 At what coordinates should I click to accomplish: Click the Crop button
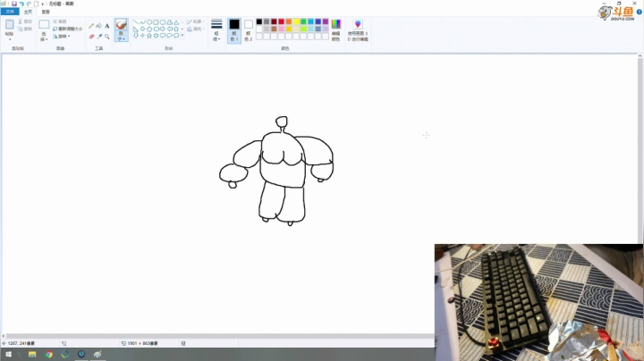[x=60, y=21]
